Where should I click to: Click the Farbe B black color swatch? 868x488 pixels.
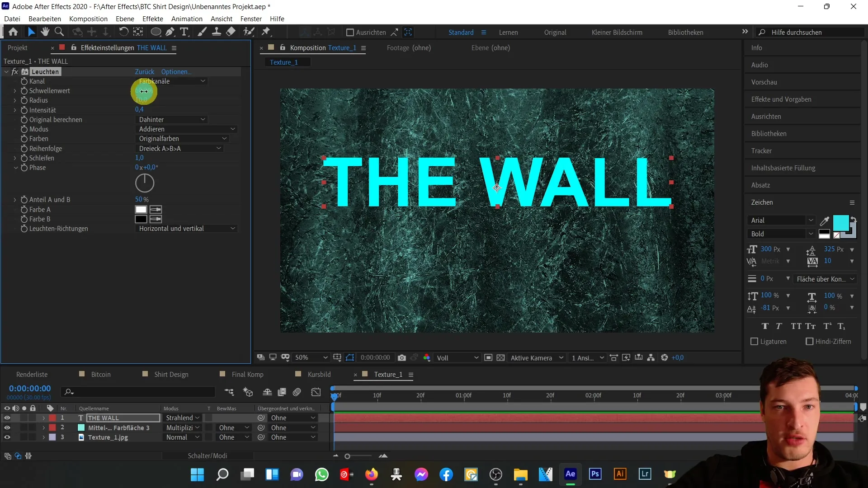pos(141,219)
